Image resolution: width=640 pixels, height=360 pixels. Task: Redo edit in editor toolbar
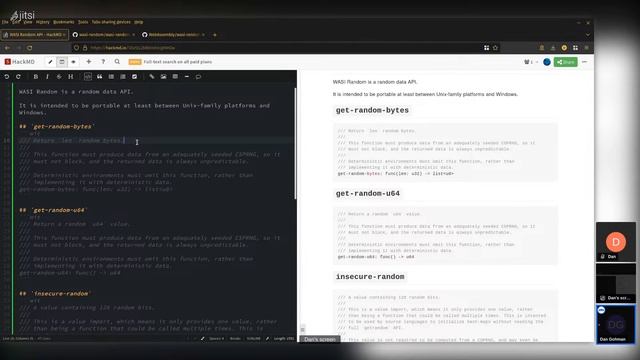point(18,76)
